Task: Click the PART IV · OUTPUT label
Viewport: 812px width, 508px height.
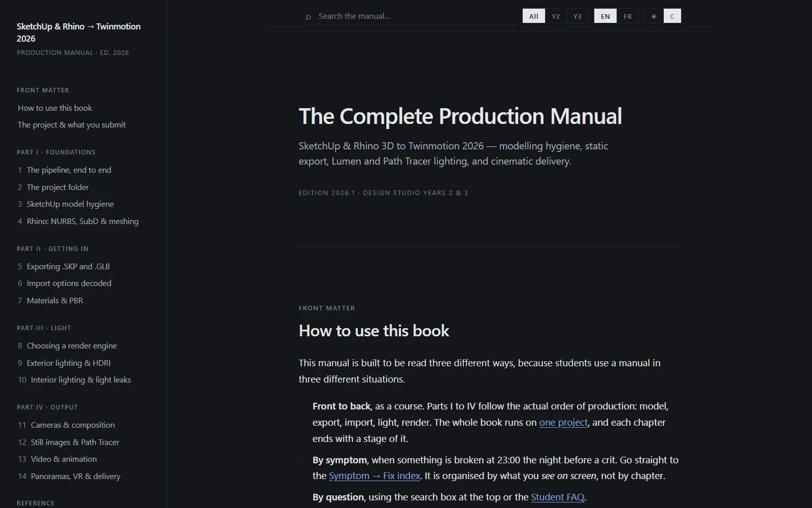Action: tap(47, 407)
